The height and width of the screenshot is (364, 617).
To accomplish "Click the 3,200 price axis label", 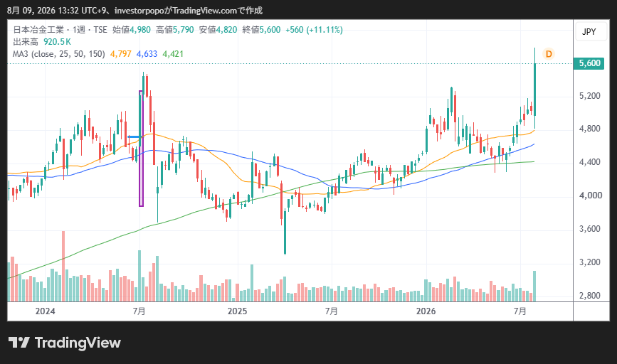I will coord(589,262).
